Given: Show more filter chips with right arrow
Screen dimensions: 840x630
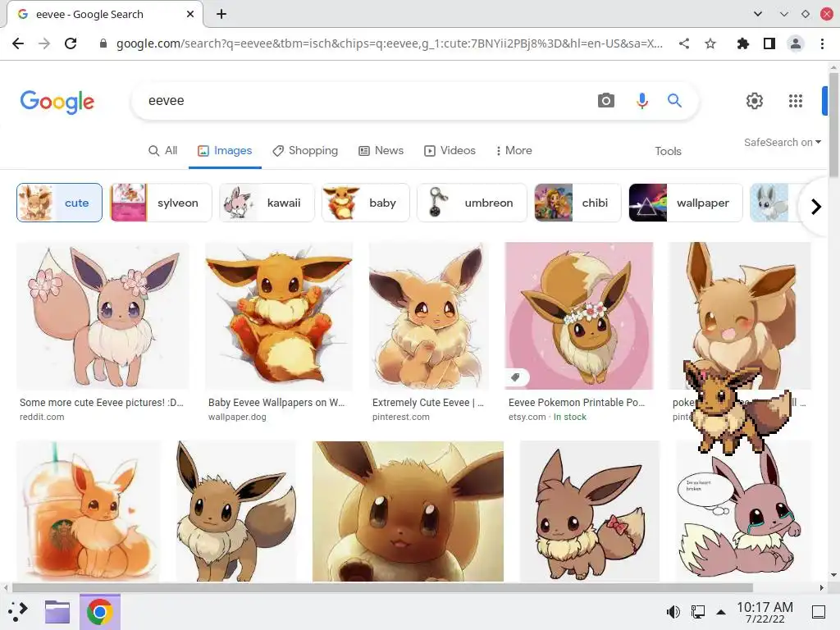Looking at the screenshot, I should point(816,206).
